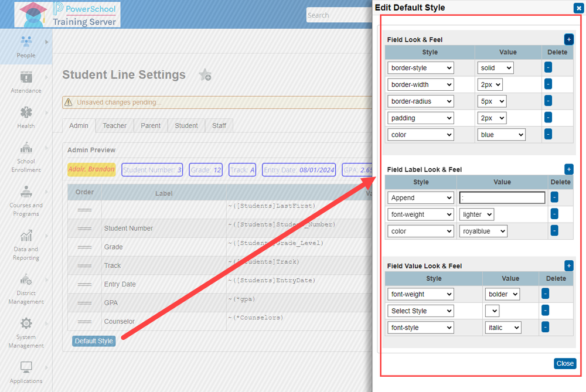Grab the Grade row order handle
This screenshot has height=392, width=586.
pyautogui.click(x=84, y=247)
